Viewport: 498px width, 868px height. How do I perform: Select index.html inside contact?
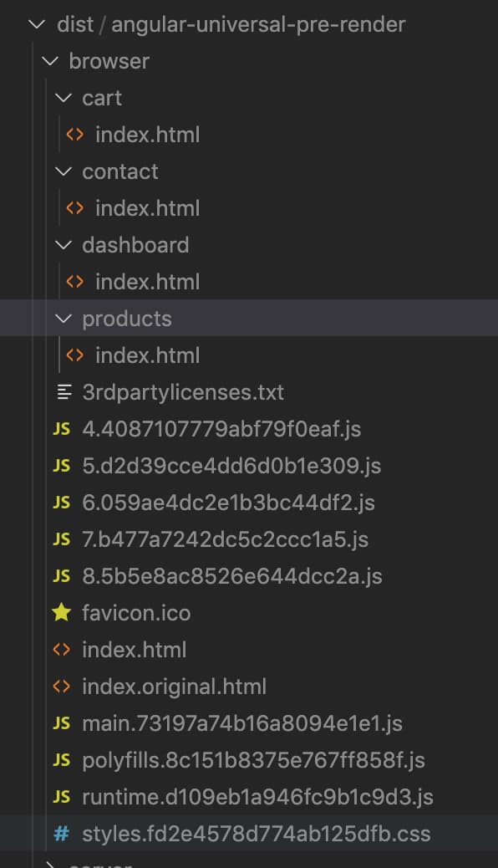pos(148,208)
